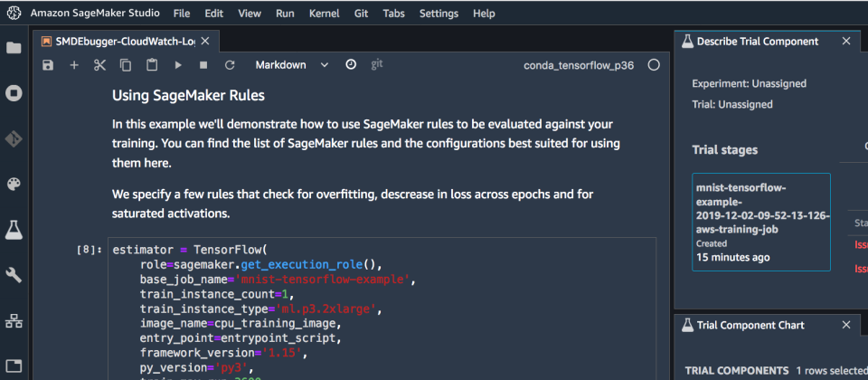Close the SMDEbugger-CloudWatch notebook tab
Viewport: 868px width, 380px height.
[x=205, y=41]
